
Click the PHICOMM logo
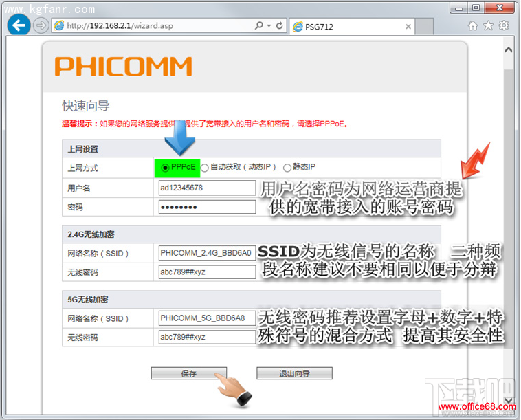coord(123,66)
